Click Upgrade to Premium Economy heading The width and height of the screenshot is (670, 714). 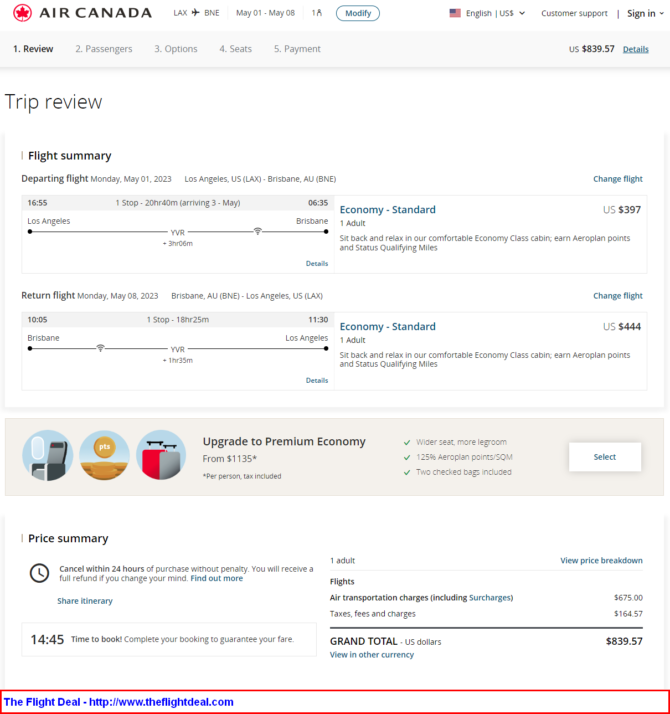tap(284, 442)
